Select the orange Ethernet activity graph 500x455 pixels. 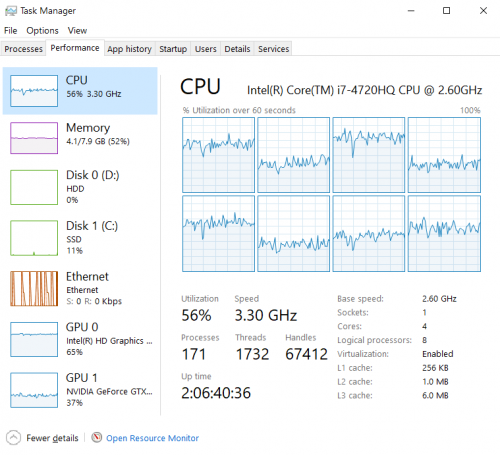coord(34,289)
